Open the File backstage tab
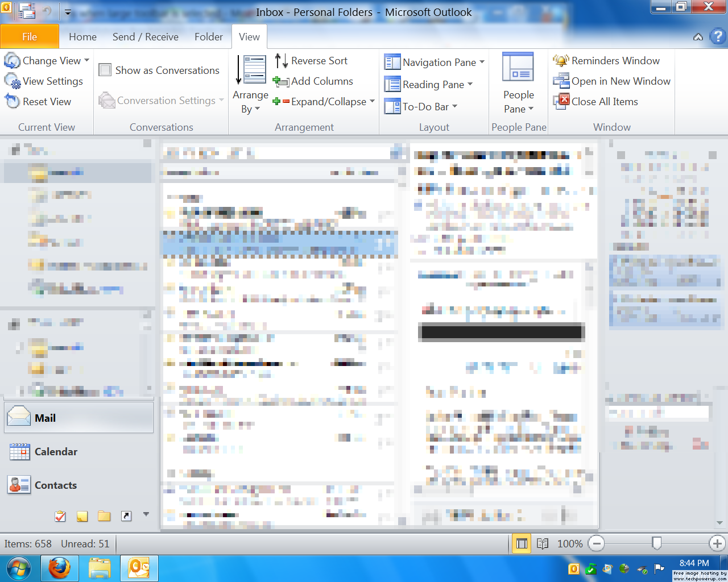The height and width of the screenshot is (582, 728). [30, 37]
